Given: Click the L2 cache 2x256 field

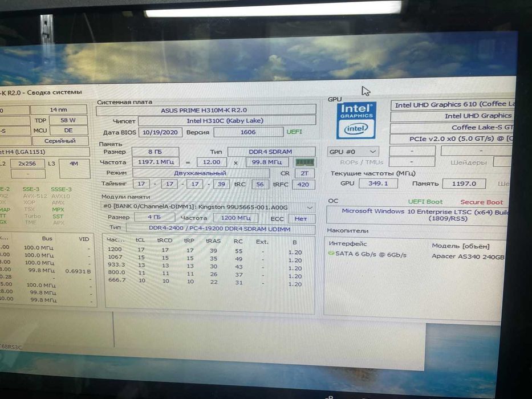Looking at the screenshot, I should click(x=27, y=164).
